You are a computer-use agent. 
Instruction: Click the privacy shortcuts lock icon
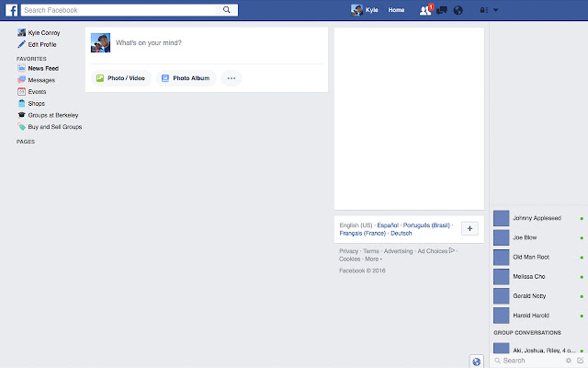coord(482,10)
